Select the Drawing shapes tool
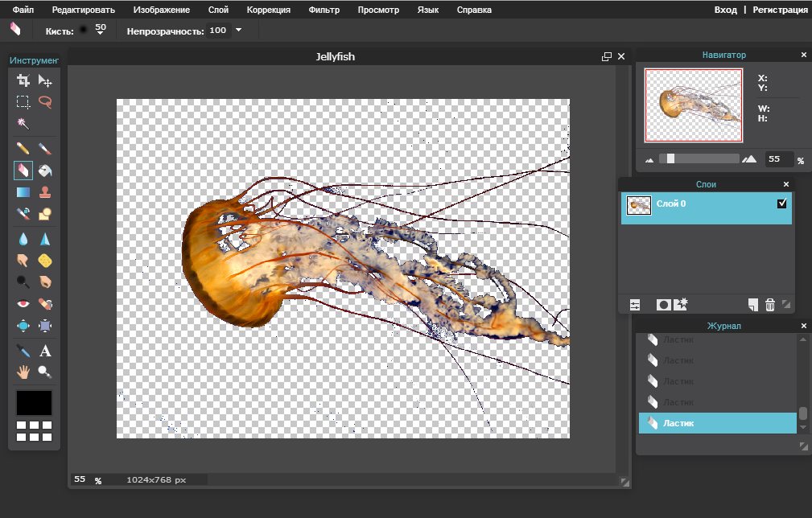This screenshot has width=812, height=518. click(45, 214)
